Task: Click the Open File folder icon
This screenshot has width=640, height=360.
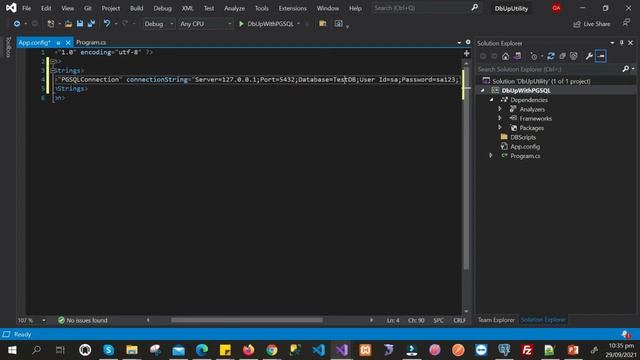Action: [x=68, y=24]
